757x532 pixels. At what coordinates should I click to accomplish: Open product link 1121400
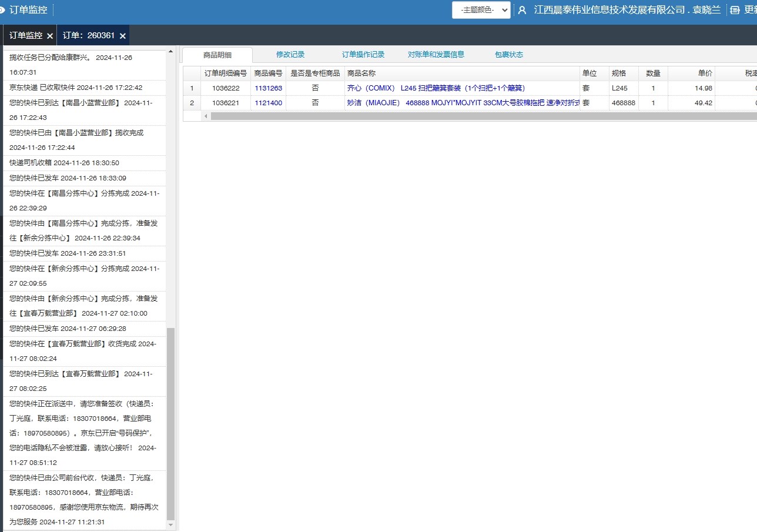pyautogui.click(x=268, y=103)
